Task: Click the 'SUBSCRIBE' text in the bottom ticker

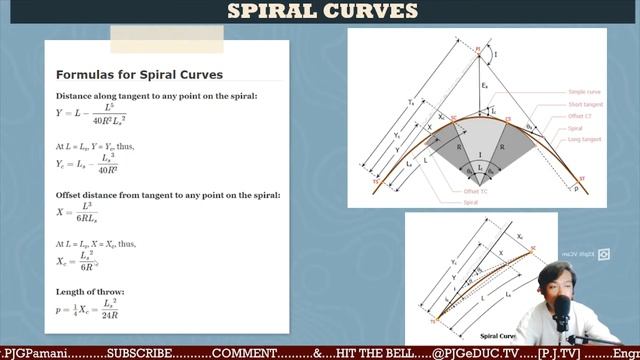Action: pyautogui.click(x=139, y=353)
